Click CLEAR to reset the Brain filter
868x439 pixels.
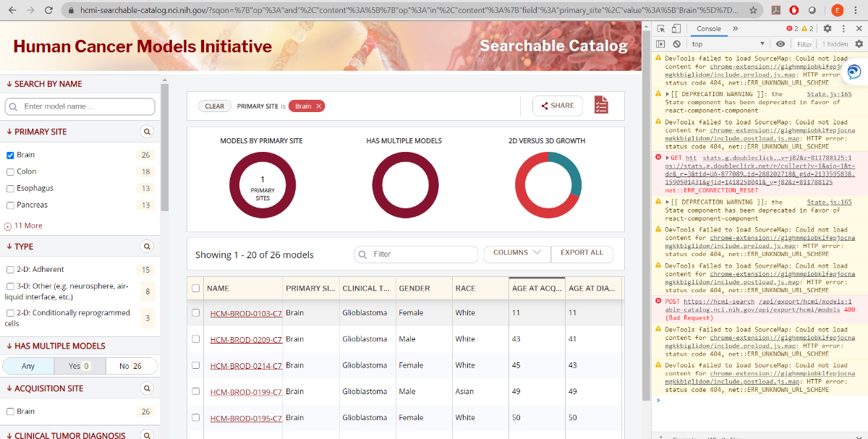click(214, 105)
